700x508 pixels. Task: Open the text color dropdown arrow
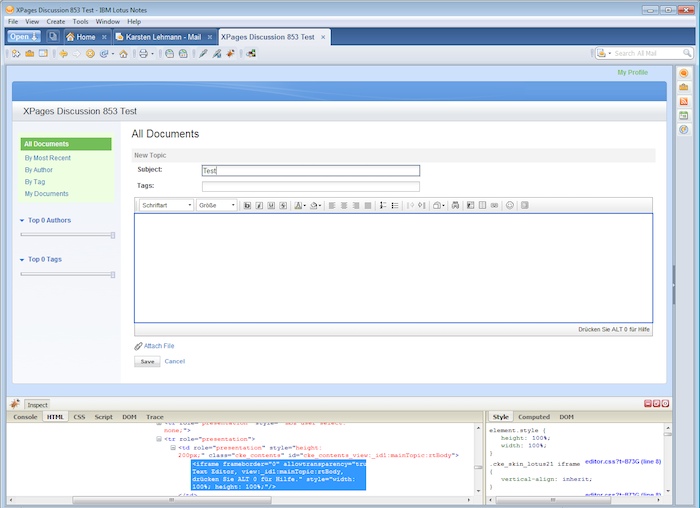click(304, 206)
